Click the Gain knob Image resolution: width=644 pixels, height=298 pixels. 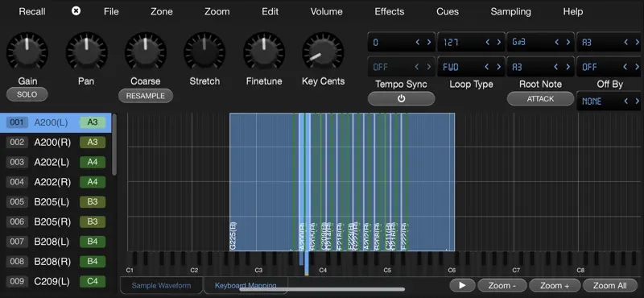point(27,53)
